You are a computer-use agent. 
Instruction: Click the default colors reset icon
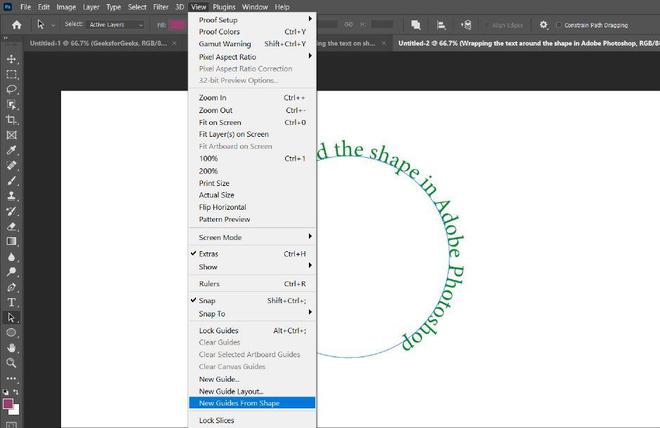5,392
